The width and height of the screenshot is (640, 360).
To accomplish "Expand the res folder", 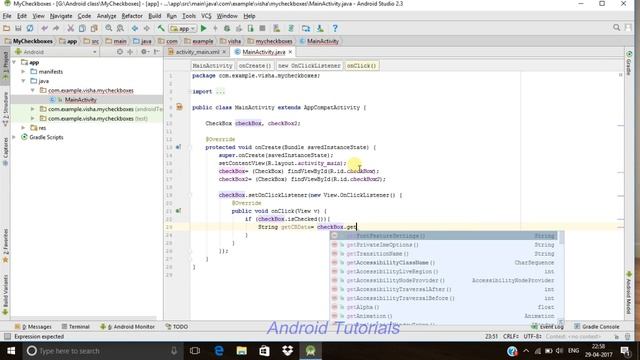I will (23, 128).
